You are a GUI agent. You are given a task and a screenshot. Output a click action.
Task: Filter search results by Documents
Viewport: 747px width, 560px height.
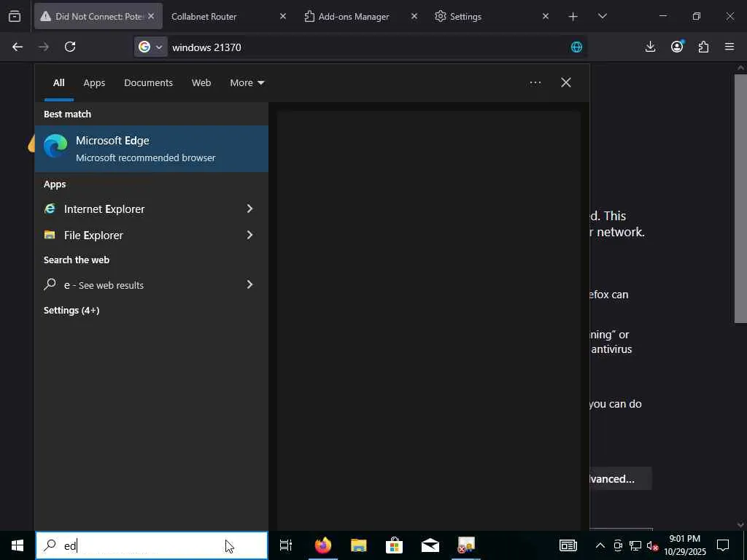pyautogui.click(x=148, y=83)
